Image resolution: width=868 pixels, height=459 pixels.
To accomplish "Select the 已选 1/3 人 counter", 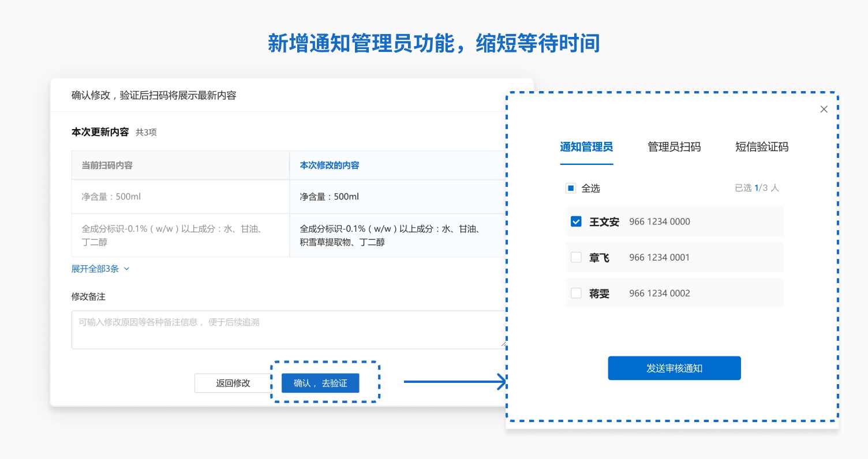I will [x=757, y=188].
